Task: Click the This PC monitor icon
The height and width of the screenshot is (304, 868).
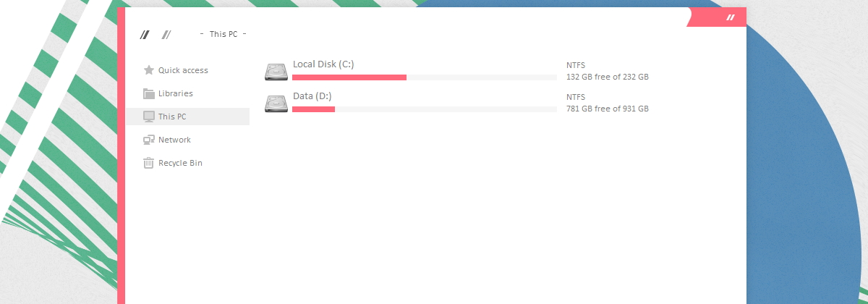Action: [x=149, y=117]
